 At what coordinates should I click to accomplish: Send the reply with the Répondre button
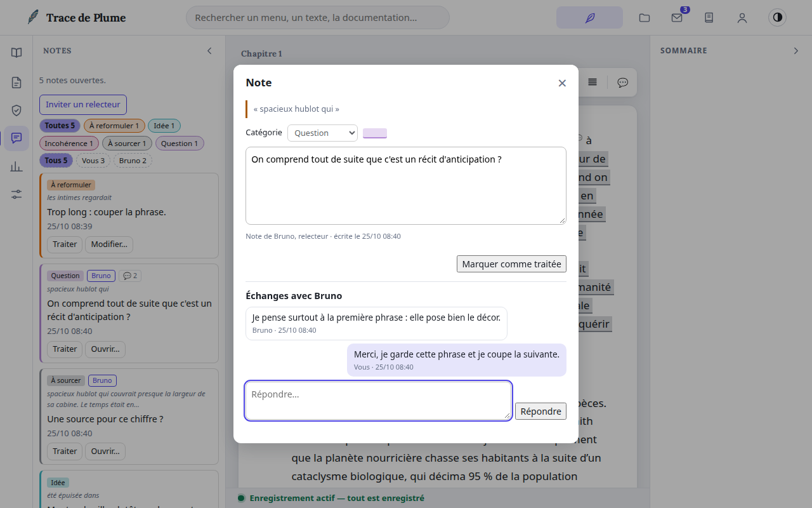[540, 411]
